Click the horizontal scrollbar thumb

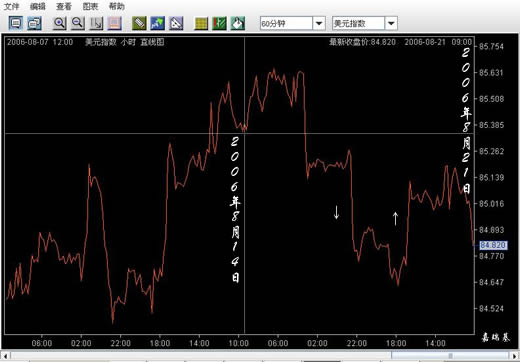point(450,355)
